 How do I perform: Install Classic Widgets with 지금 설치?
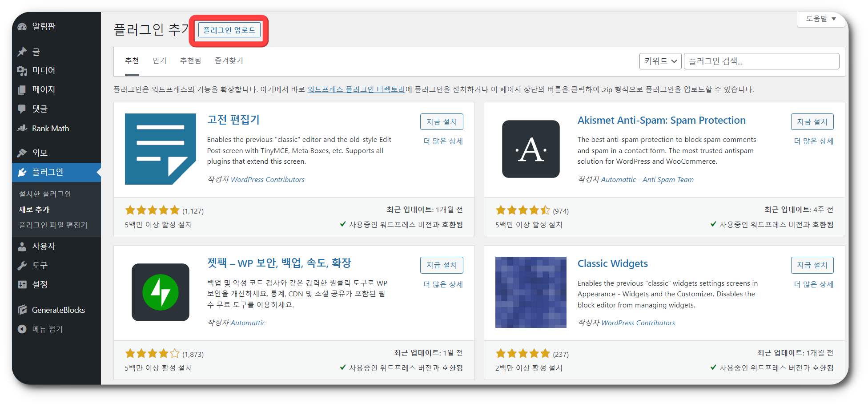point(812,265)
